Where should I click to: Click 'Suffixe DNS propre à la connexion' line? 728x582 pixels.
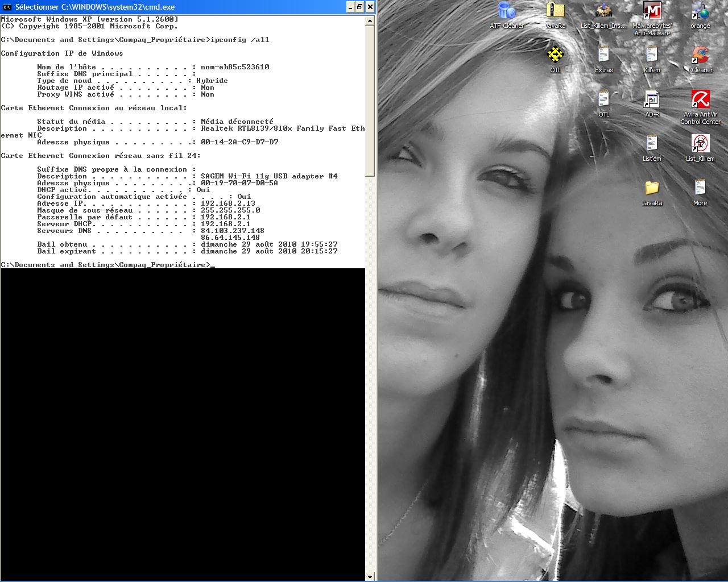pyautogui.click(x=117, y=169)
